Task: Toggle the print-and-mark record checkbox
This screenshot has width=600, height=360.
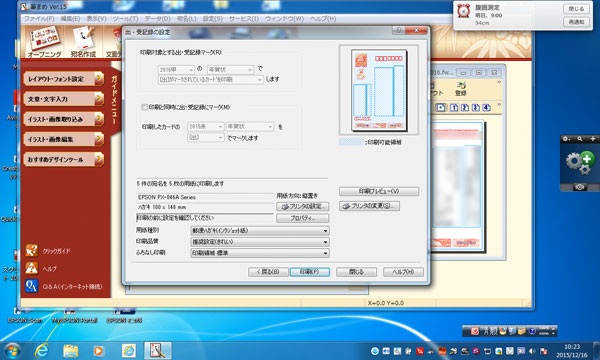Action: [x=145, y=108]
